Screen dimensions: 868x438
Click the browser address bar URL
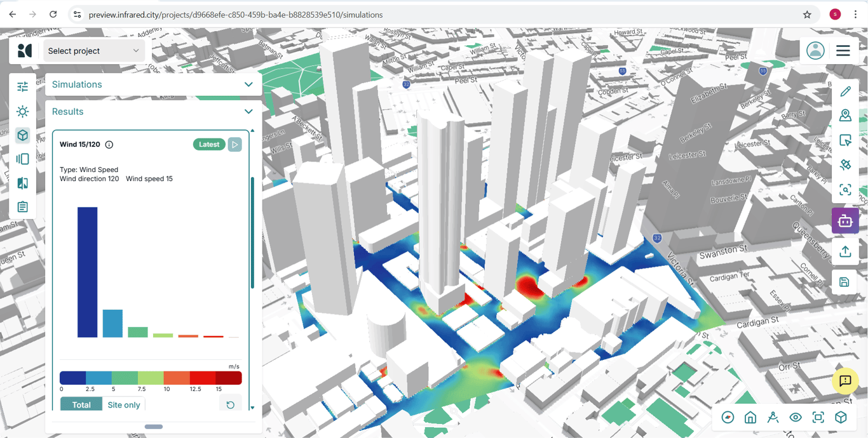click(236, 15)
